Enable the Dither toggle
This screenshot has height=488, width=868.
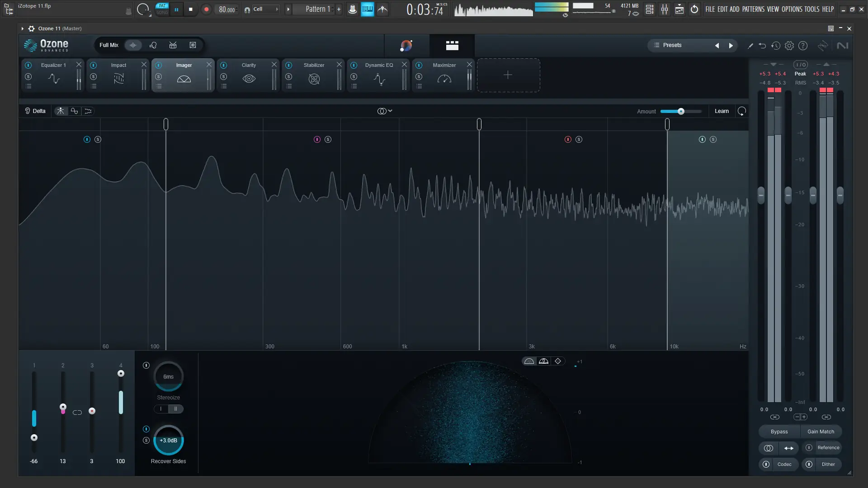pyautogui.click(x=809, y=464)
